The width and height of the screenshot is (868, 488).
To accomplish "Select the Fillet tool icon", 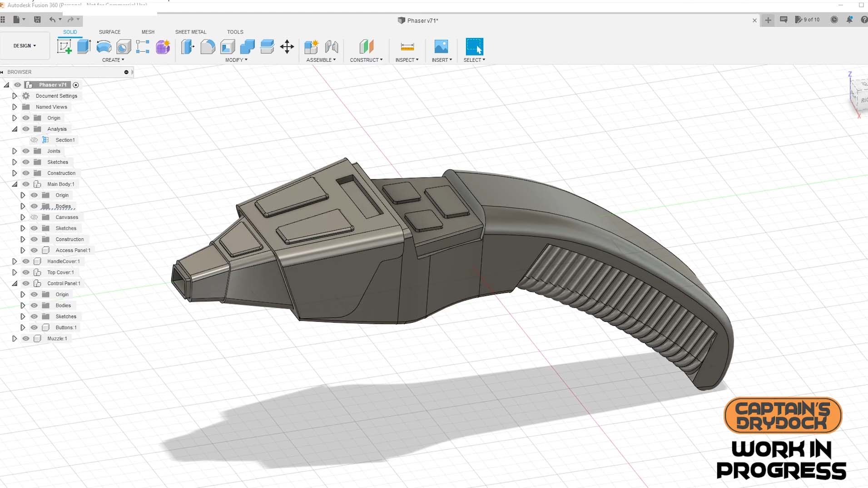I will [208, 46].
